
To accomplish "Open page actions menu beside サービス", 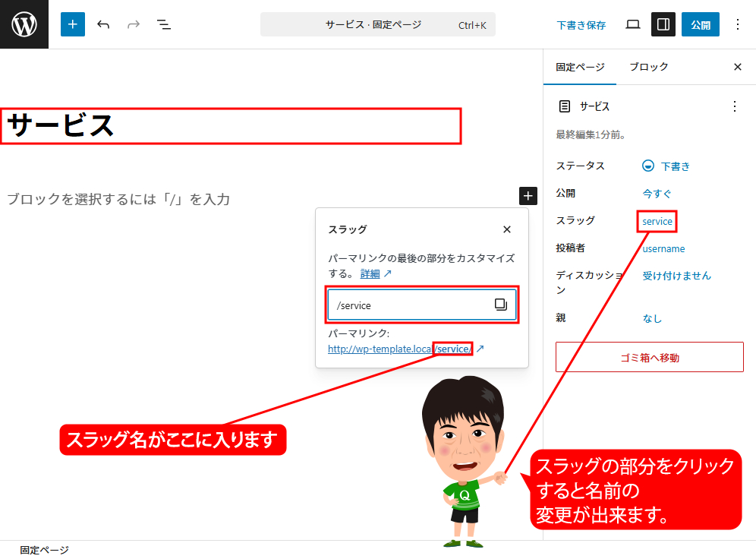I will (734, 106).
